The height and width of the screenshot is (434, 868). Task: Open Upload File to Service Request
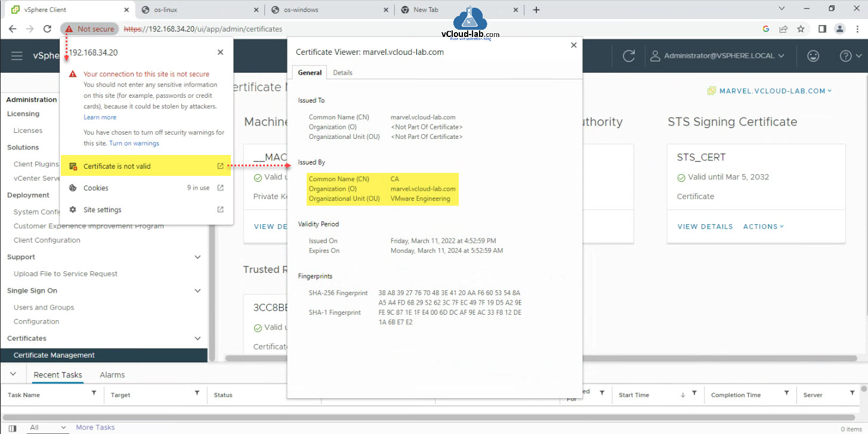pos(66,274)
